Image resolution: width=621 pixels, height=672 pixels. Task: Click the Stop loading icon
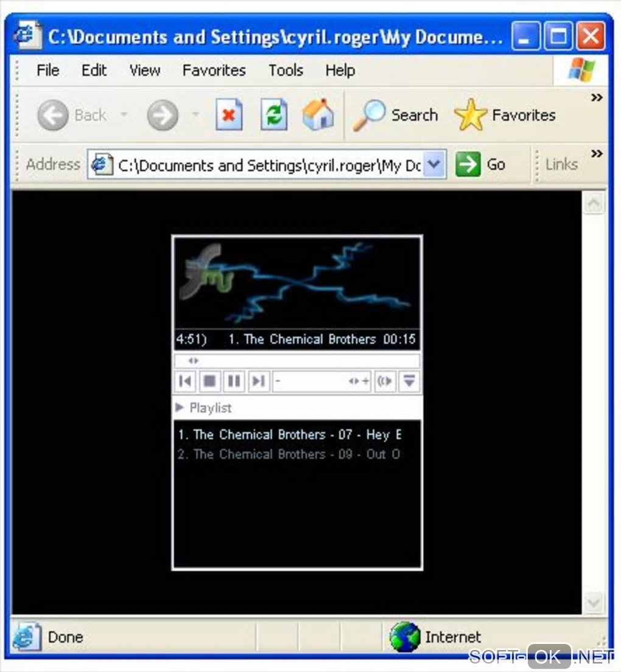tap(229, 115)
